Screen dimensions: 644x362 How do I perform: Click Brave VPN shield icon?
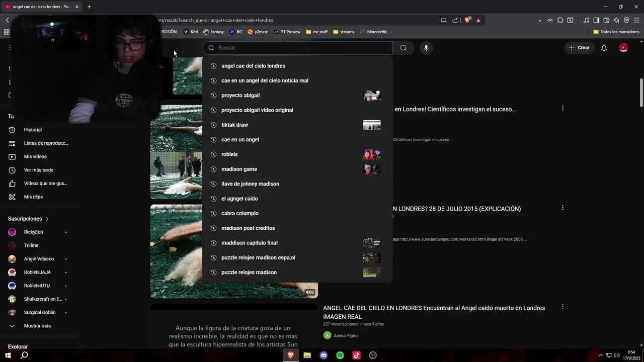pyautogui.click(x=626, y=20)
